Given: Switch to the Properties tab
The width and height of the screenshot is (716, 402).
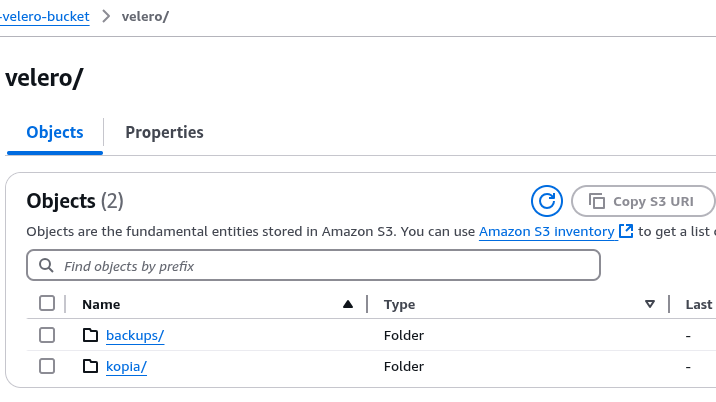Looking at the screenshot, I should tap(164, 132).
